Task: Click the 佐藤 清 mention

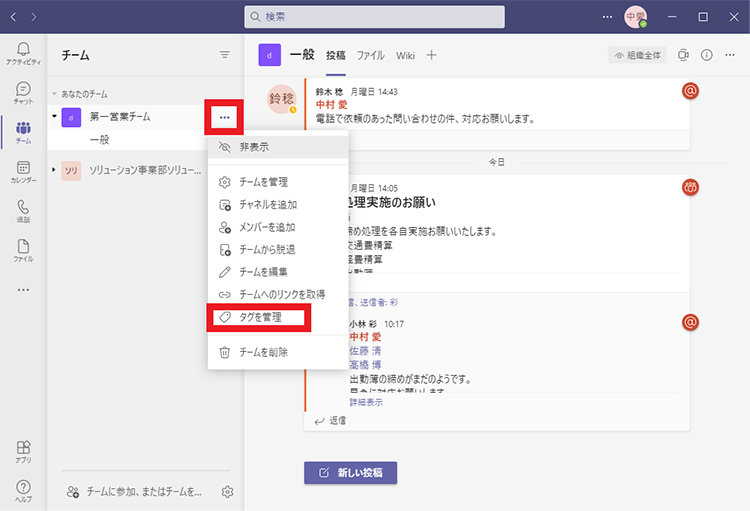Action: point(365,351)
